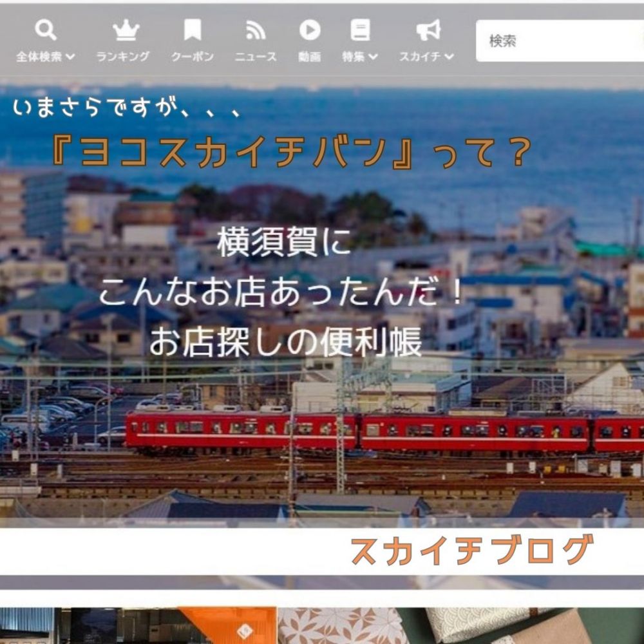
Task: Click the book feature icon
Action: (360, 30)
